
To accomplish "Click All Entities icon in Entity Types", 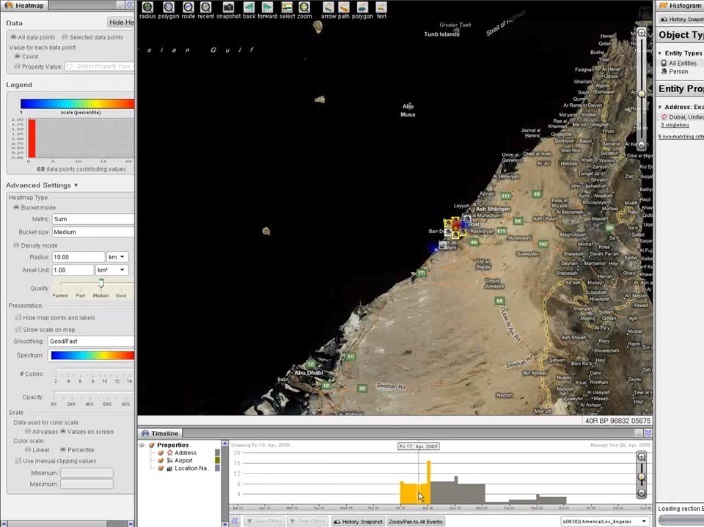I will [x=664, y=63].
